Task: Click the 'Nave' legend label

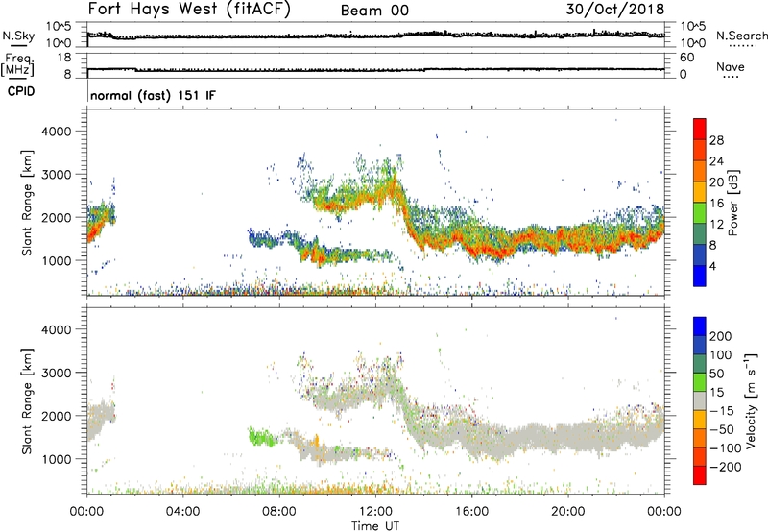Action: (x=731, y=66)
